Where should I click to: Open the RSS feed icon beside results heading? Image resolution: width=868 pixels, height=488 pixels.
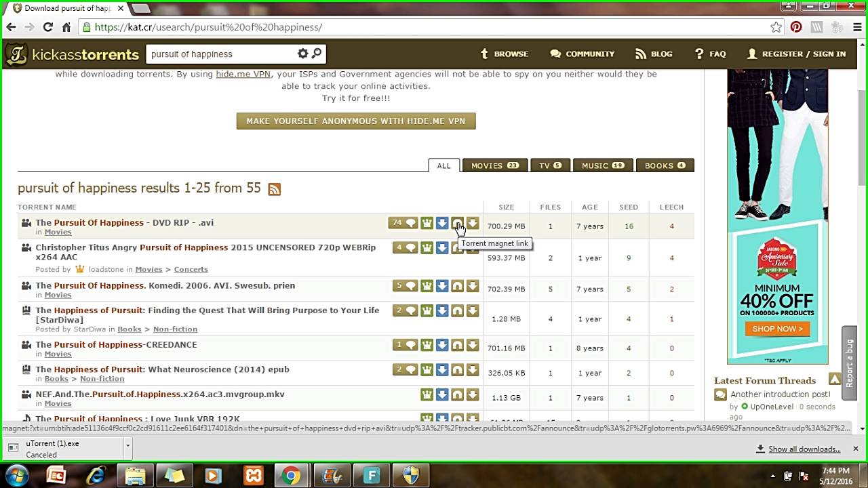point(274,190)
